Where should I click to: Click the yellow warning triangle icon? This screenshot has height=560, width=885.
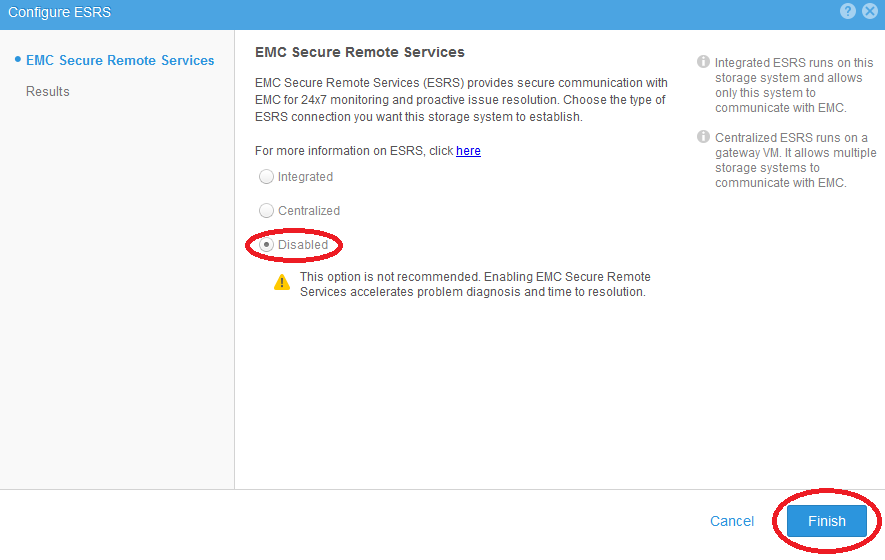[282, 283]
